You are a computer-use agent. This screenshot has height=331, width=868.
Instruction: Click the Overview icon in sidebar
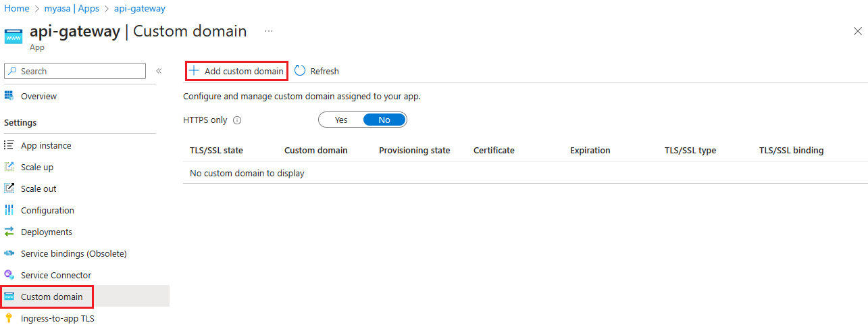coord(9,96)
